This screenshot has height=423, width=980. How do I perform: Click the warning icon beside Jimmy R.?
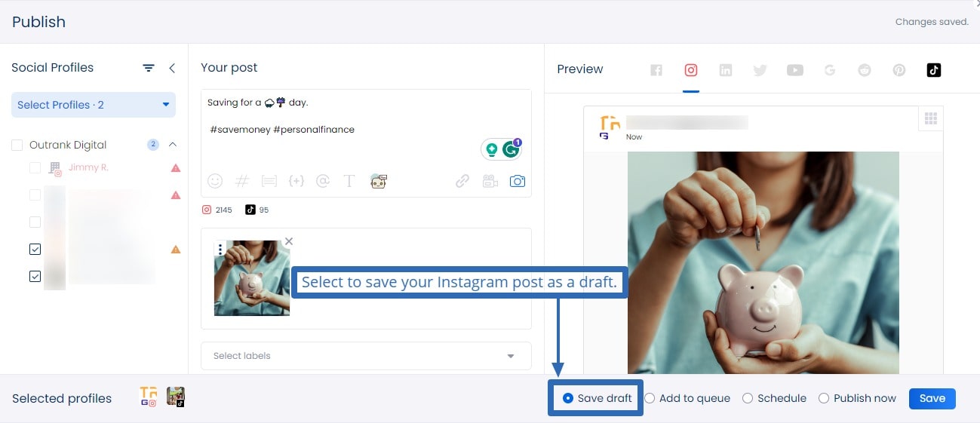[176, 168]
